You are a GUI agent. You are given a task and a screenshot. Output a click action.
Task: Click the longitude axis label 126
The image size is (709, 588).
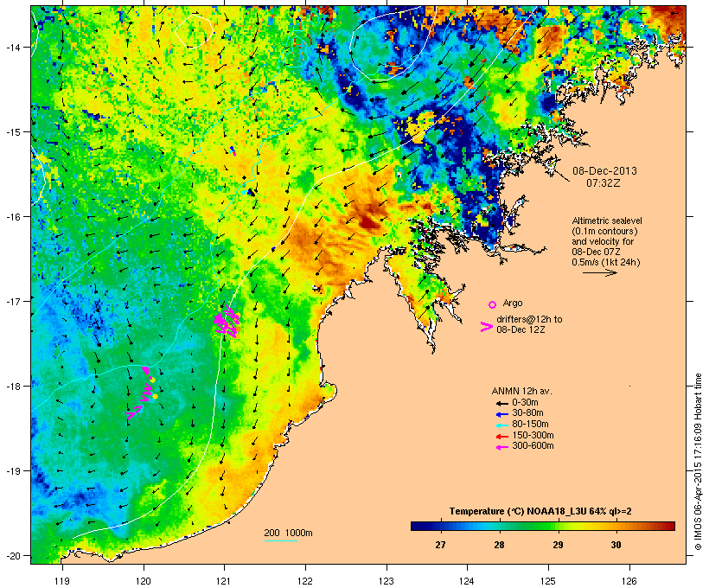click(629, 581)
